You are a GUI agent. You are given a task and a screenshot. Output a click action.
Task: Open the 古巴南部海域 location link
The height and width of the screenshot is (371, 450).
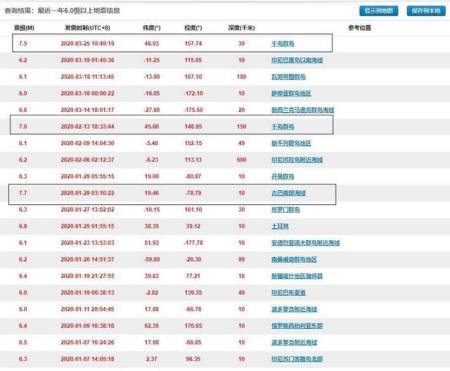point(288,193)
